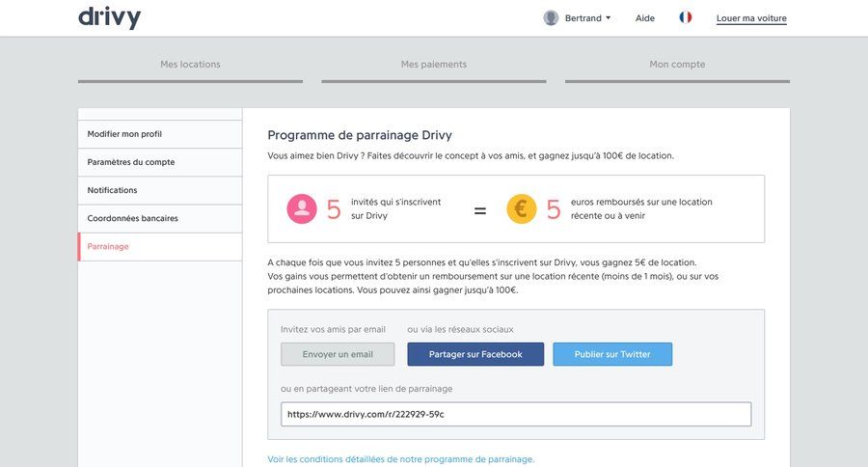Click Louer ma voiture link
This screenshot has height=467, width=868.
pos(751,18)
